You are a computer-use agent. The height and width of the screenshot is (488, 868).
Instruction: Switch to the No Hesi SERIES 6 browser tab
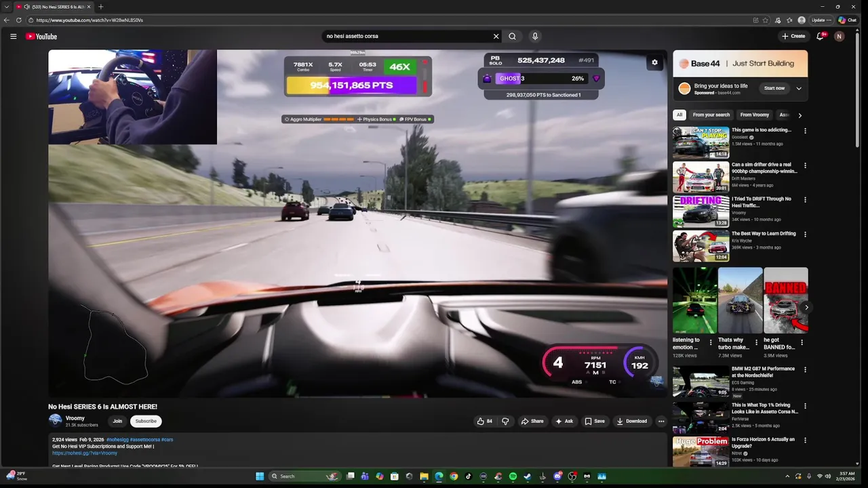(53, 7)
